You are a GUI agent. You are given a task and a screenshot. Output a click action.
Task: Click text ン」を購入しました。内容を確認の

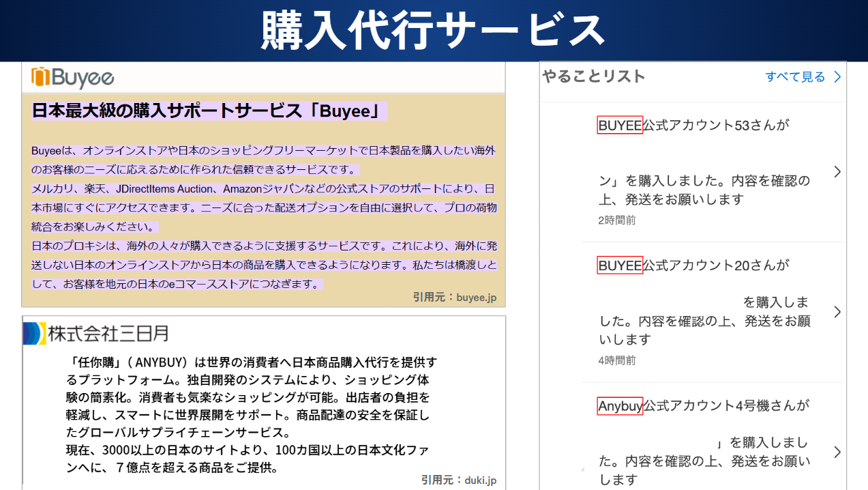point(704,181)
